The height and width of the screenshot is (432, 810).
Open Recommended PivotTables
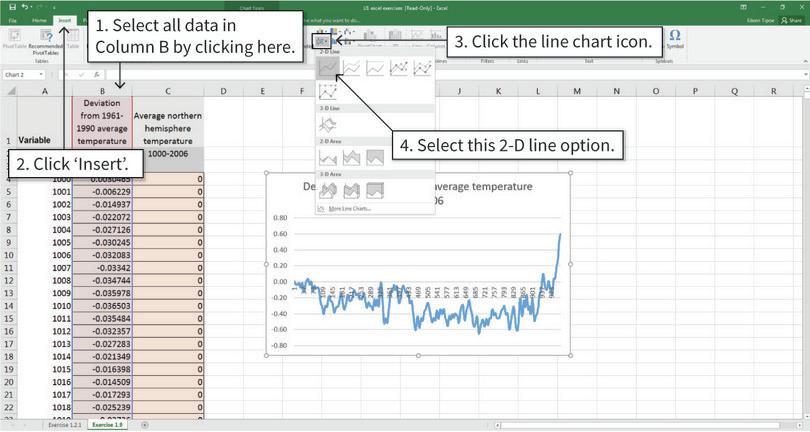pos(46,42)
